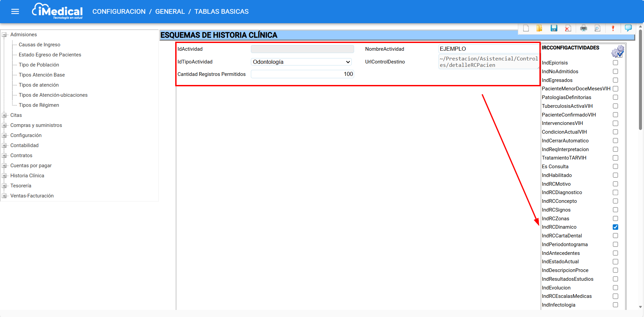644x317 pixels.
Task: Select Tipos de Régimen in the tree
Action: (39, 105)
